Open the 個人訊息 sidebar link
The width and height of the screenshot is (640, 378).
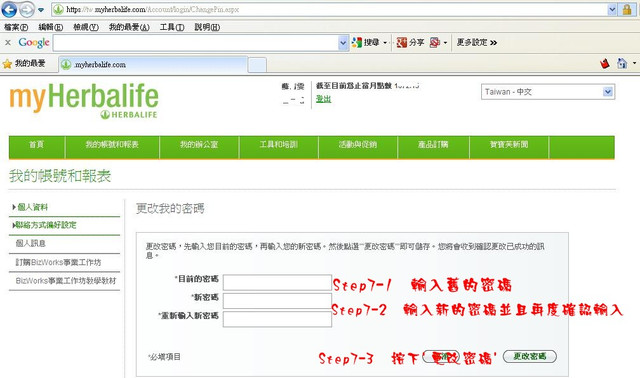point(31,244)
